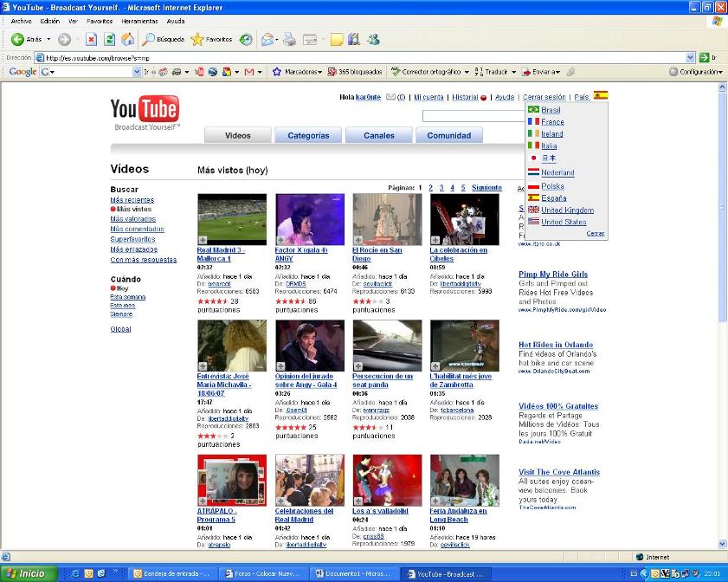Switch to the Categorías tab

(x=308, y=135)
